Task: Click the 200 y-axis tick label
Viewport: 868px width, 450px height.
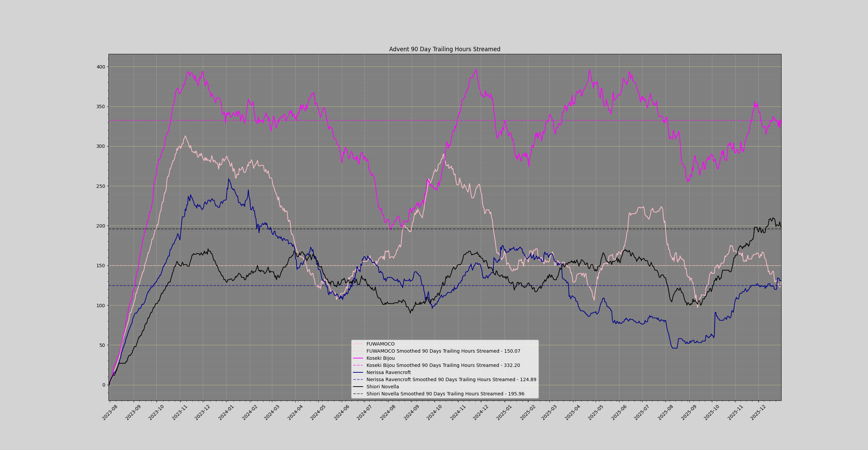Action: (x=101, y=226)
